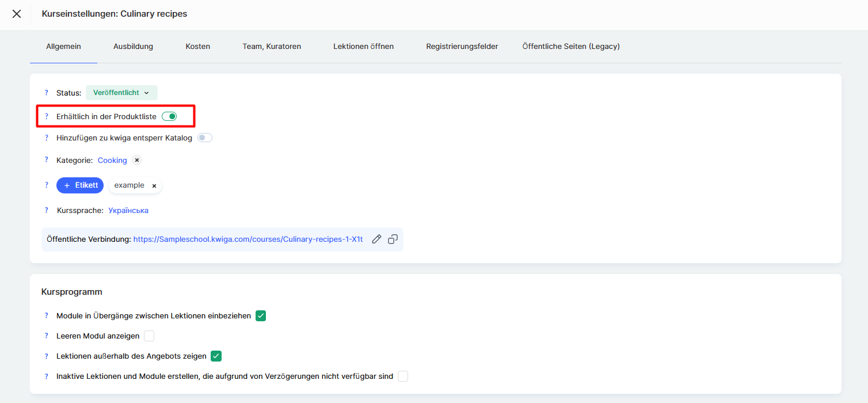Remove the example tag with x icon

[154, 186]
